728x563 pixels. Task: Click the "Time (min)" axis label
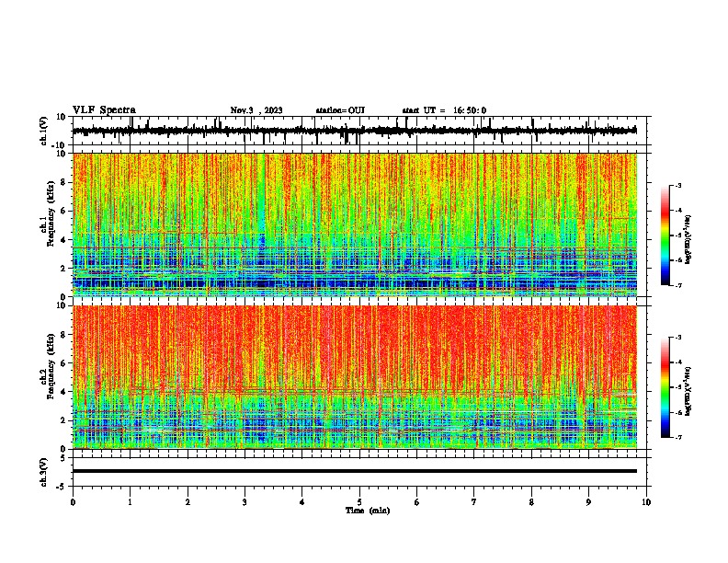[x=368, y=511]
